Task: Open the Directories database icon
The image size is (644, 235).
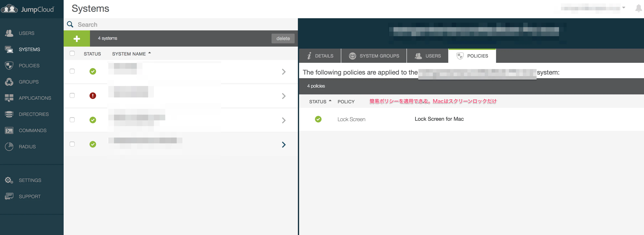Action: [x=9, y=114]
